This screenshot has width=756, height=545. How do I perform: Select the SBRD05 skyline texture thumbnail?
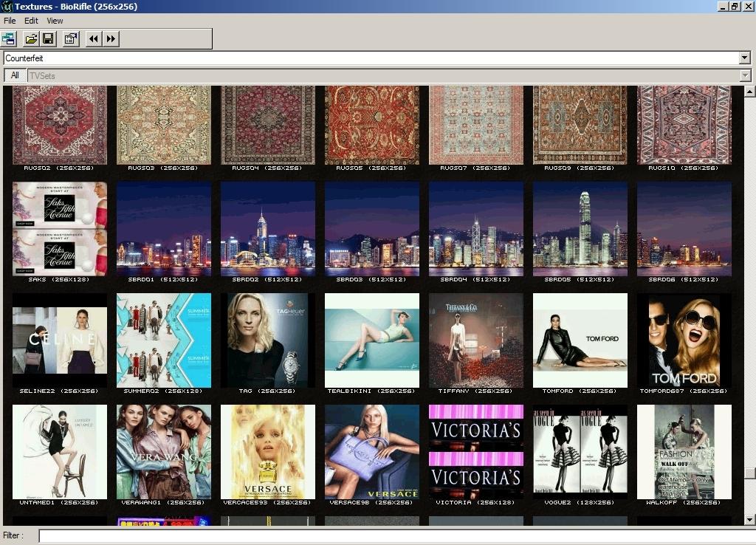click(580, 229)
